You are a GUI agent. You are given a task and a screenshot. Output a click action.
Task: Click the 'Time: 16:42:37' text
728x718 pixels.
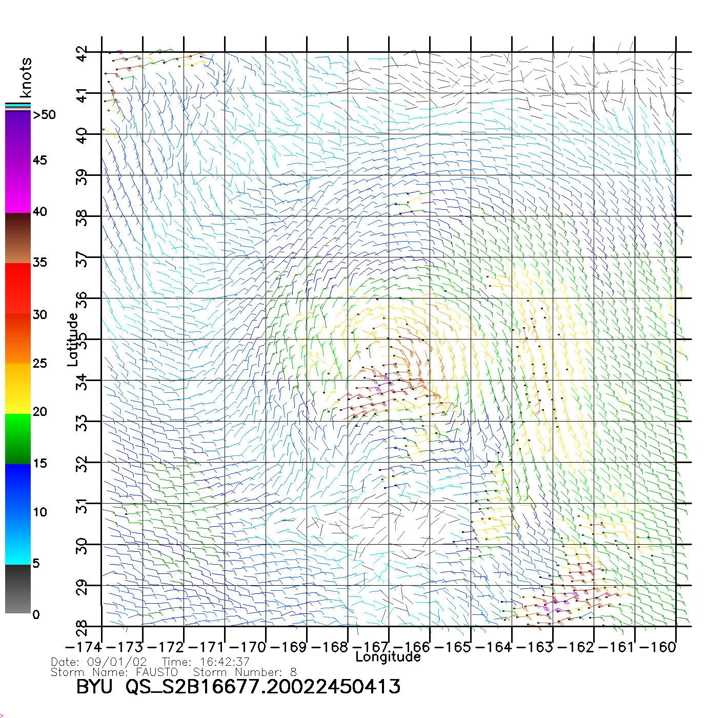tap(206, 662)
